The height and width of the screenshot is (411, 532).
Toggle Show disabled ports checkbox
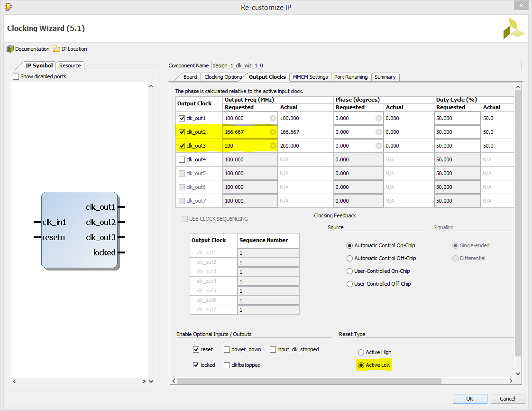pyautogui.click(x=16, y=76)
